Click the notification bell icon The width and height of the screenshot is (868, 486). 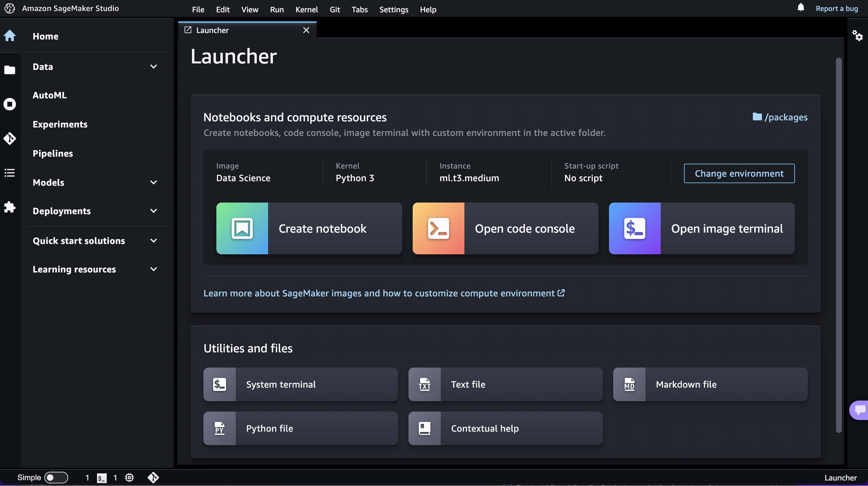click(x=801, y=8)
